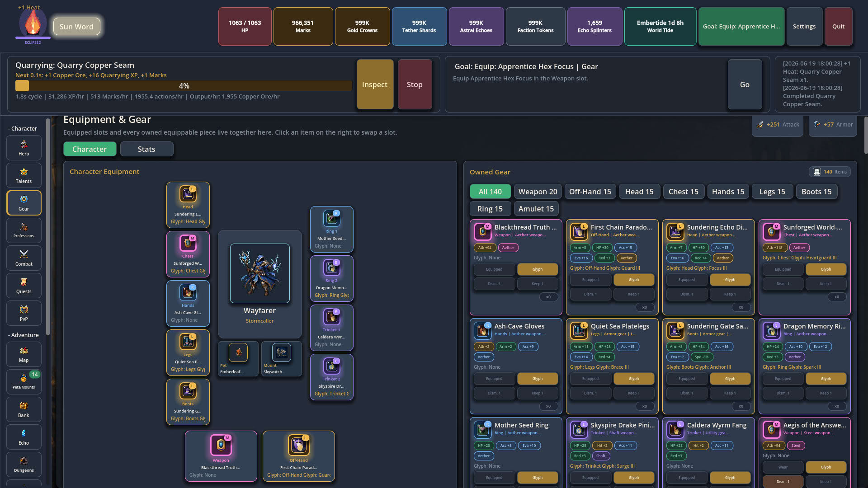Click the Inspect button
Viewport: 868px width, 488px height.
point(375,84)
